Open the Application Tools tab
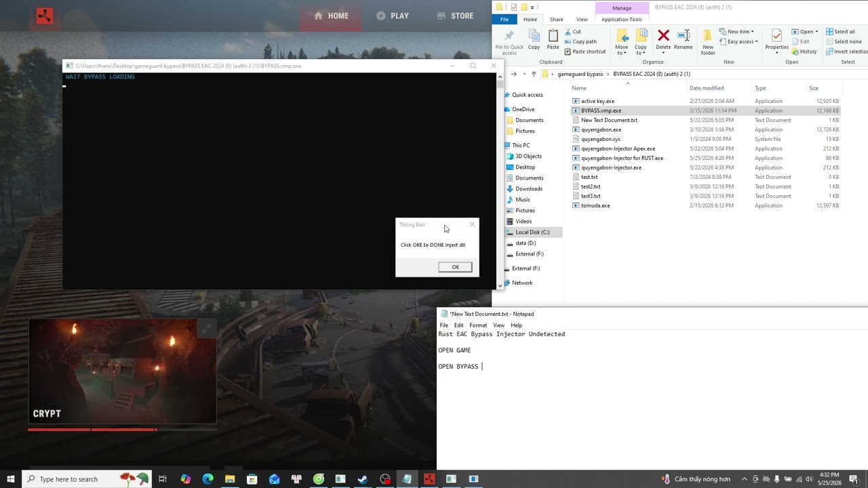This screenshot has height=488, width=868. (x=622, y=20)
